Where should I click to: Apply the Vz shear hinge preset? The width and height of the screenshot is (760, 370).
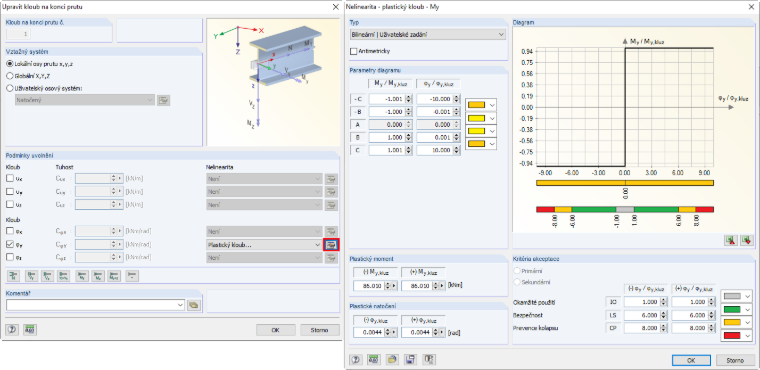[48, 276]
